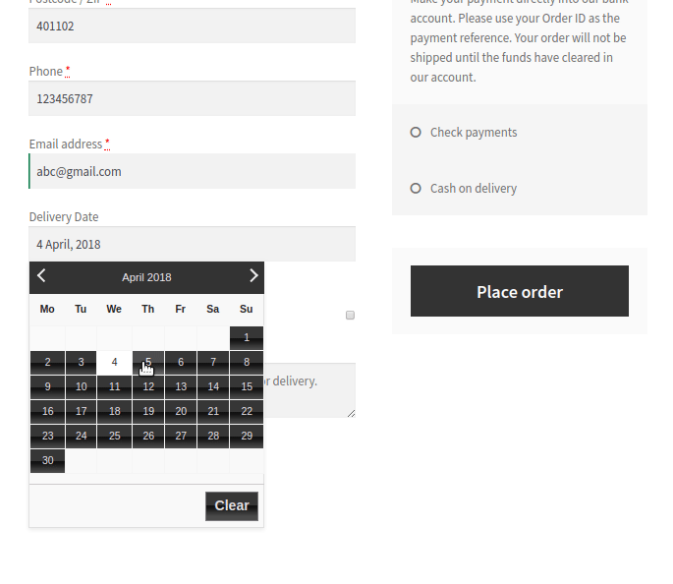Click the order notes textarea
The height and width of the screenshot is (584, 673).
[x=310, y=390]
